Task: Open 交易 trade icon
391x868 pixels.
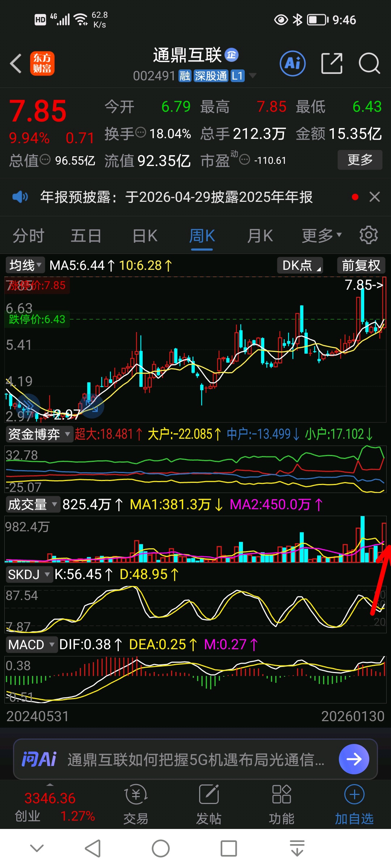Action: (x=136, y=804)
